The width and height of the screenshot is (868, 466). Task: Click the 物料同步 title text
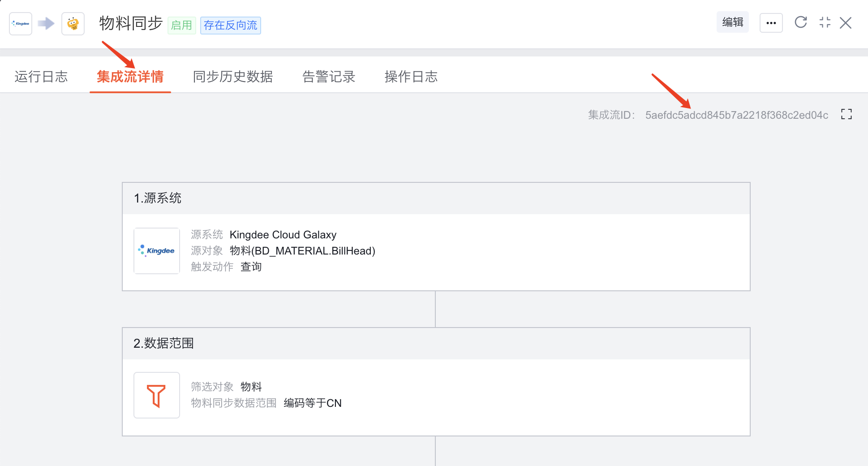click(130, 24)
